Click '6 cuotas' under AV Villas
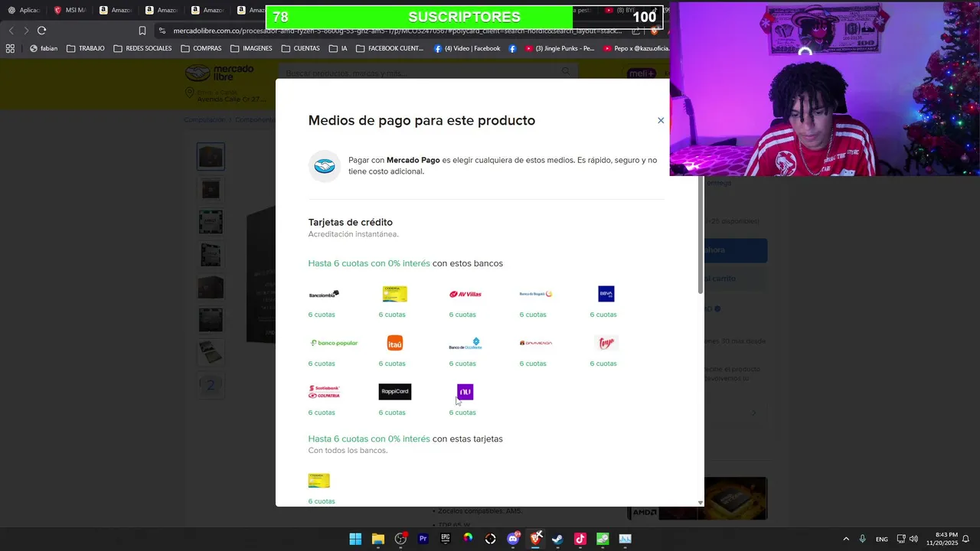Viewport: 980px width, 551px height. 462,315
